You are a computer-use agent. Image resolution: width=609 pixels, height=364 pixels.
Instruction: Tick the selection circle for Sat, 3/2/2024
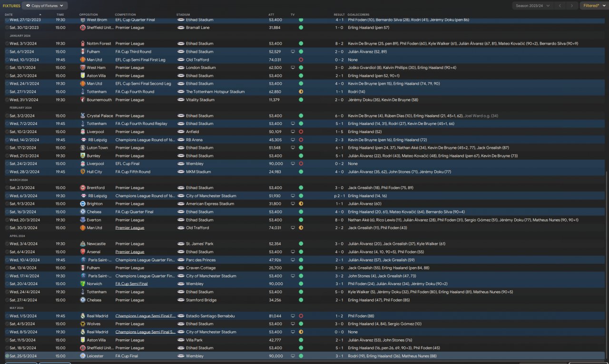click(x=7, y=115)
